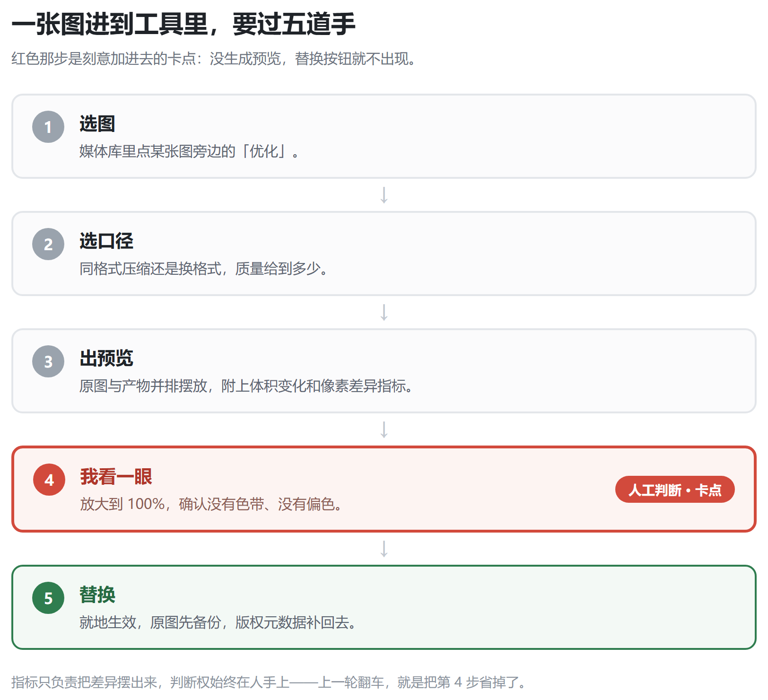The height and width of the screenshot is (700, 768).
Task: Click the step 2 number badge
Action: (48, 244)
